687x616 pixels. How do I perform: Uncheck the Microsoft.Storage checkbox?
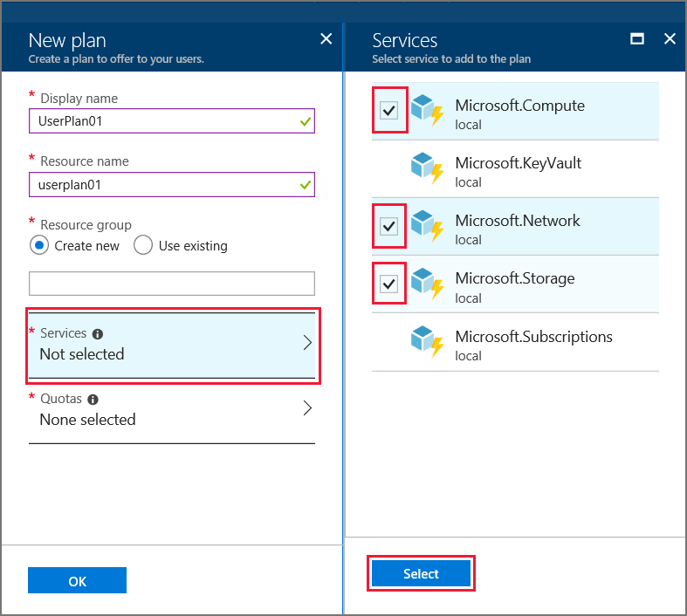(x=388, y=284)
